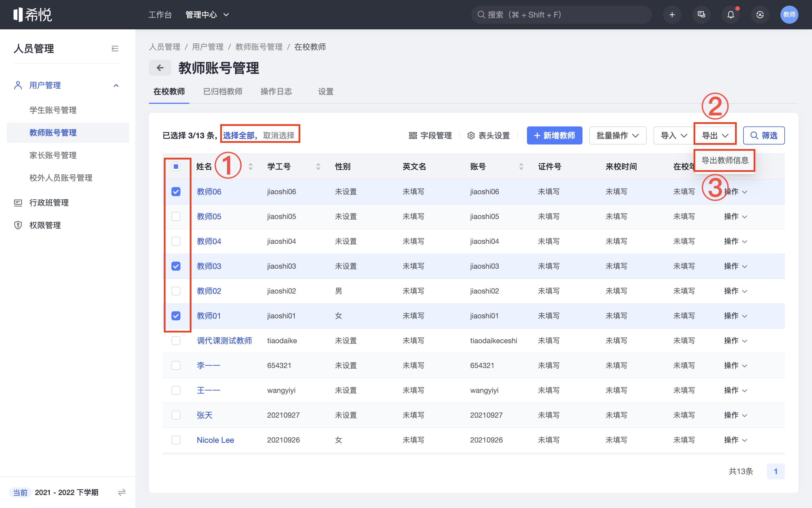Click the back arrow button
This screenshot has height=508, width=812.
(160, 68)
